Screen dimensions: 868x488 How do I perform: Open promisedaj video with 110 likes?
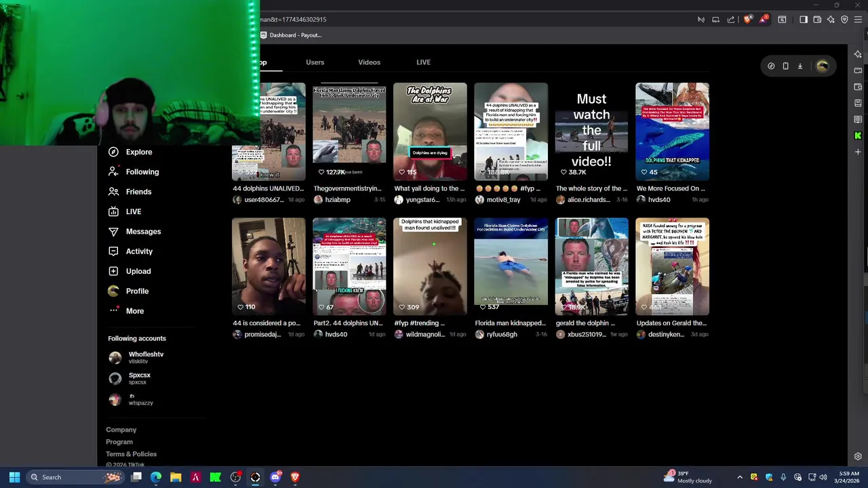pos(269,266)
